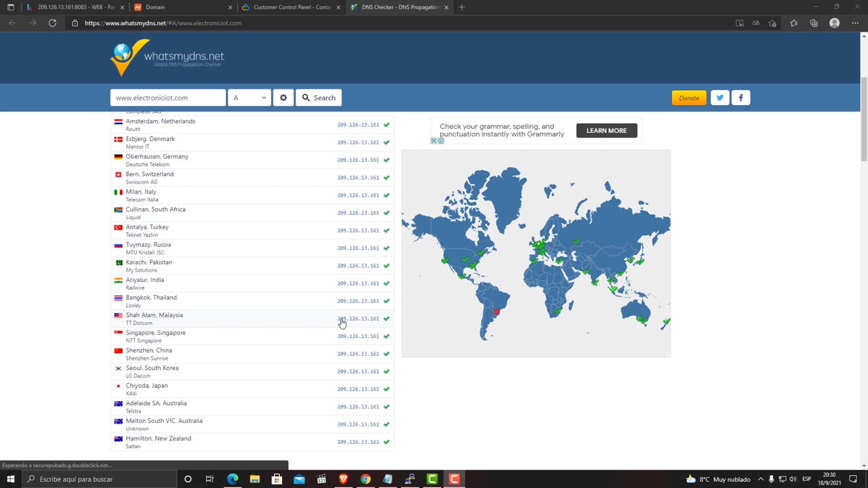Open the Windows Start menu
The image size is (868, 488).
(x=10, y=479)
